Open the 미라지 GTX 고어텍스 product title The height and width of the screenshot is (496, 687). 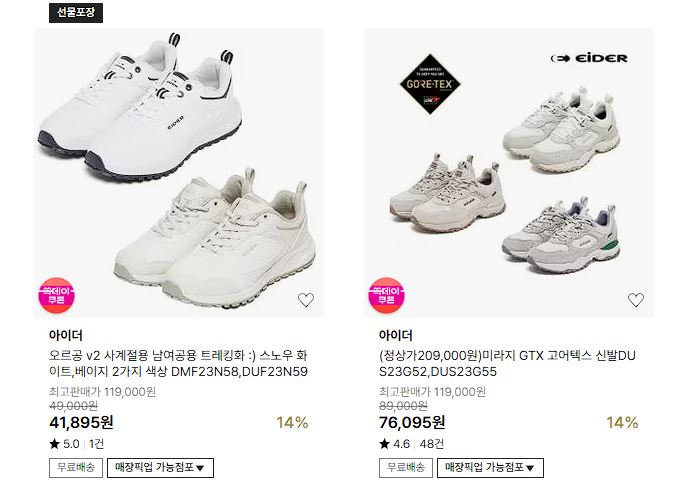tap(507, 363)
